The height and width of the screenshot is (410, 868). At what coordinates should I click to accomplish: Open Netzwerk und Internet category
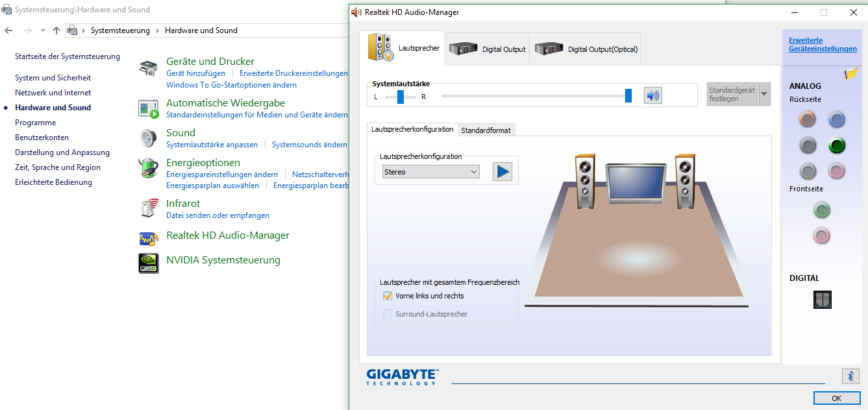[x=53, y=93]
